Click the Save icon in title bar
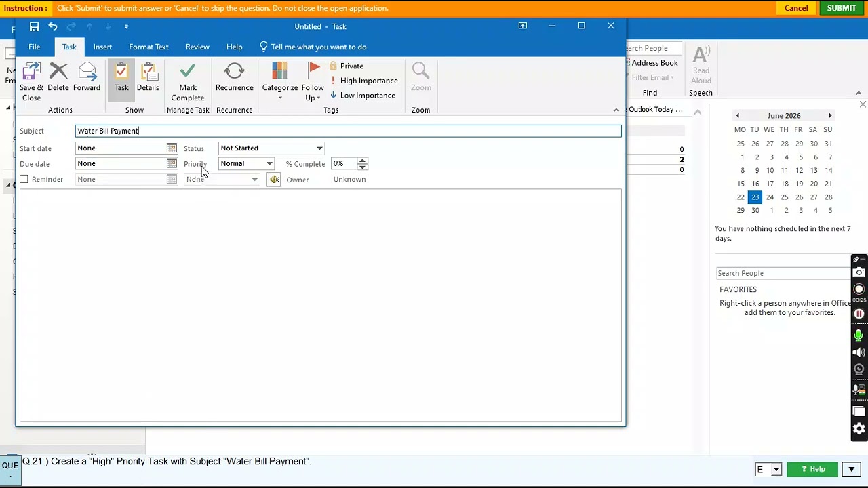 34,26
